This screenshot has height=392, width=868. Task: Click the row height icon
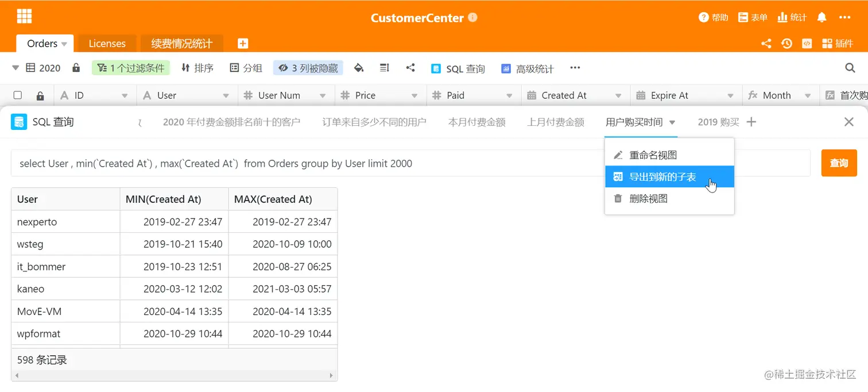tap(385, 68)
